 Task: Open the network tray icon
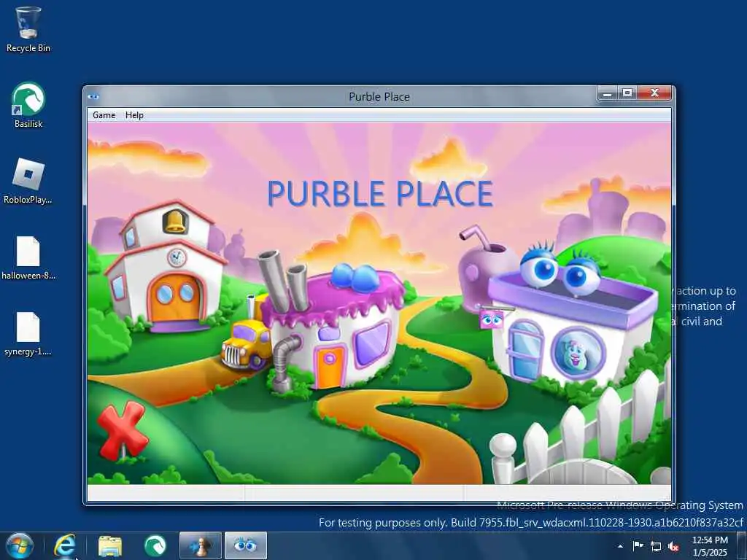pos(656,546)
